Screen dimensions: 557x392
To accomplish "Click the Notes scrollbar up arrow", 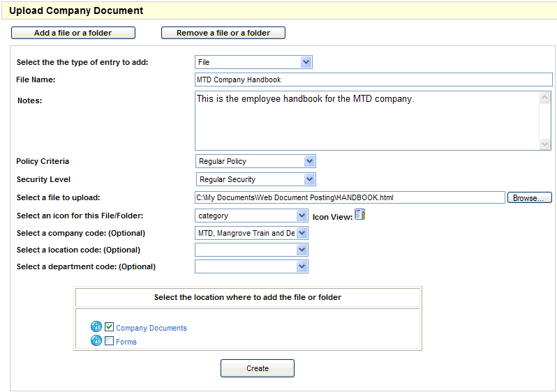I will click(x=544, y=97).
